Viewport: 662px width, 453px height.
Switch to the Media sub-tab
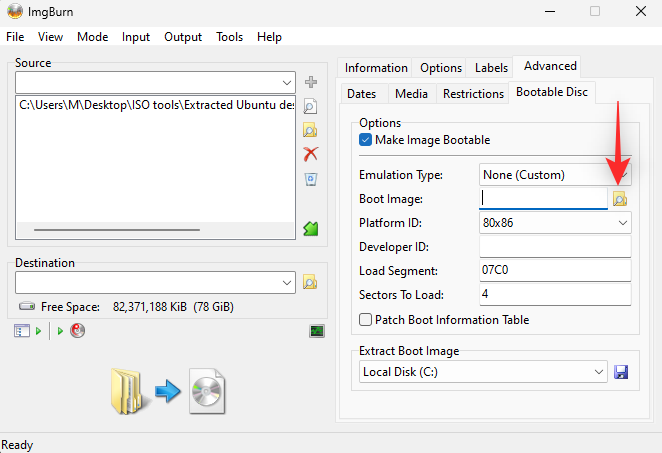click(411, 94)
